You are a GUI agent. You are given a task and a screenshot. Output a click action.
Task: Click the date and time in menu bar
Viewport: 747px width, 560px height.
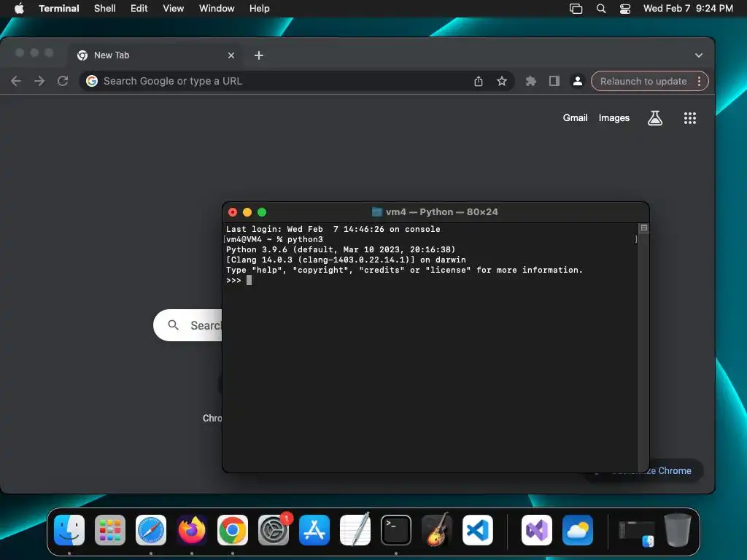[688, 9]
